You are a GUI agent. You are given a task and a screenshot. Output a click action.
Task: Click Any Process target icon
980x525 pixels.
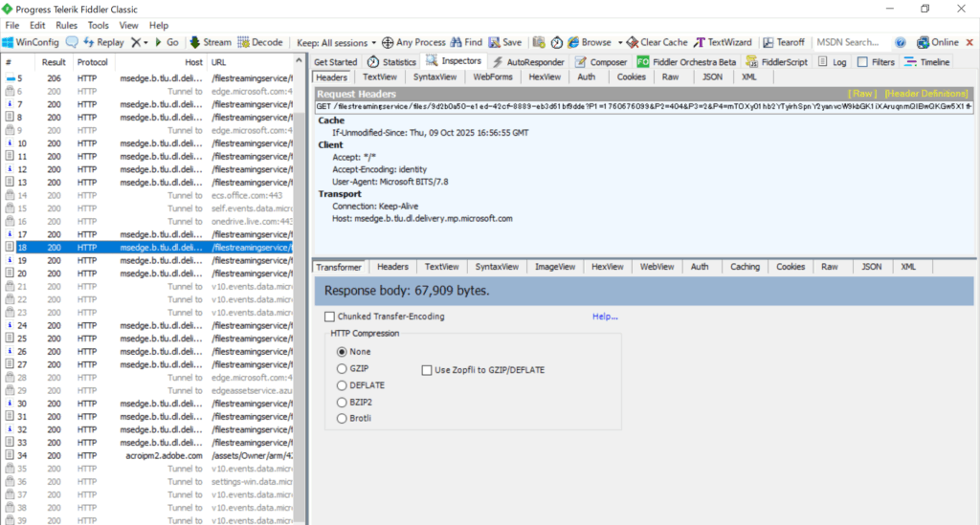(x=388, y=43)
